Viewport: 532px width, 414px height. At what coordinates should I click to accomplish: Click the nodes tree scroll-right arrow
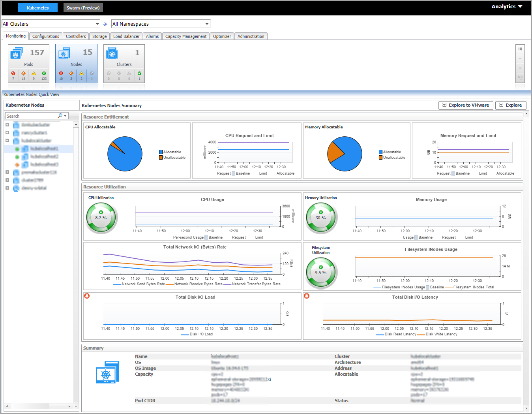(x=69, y=406)
